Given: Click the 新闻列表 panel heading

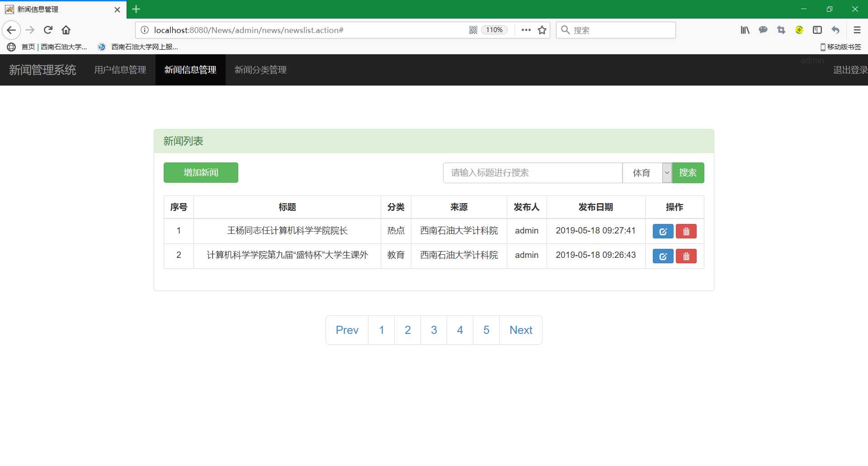Looking at the screenshot, I should click(x=183, y=141).
